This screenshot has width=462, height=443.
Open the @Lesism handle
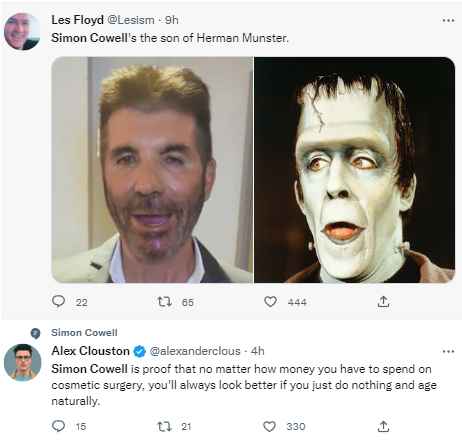coord(131,20)
